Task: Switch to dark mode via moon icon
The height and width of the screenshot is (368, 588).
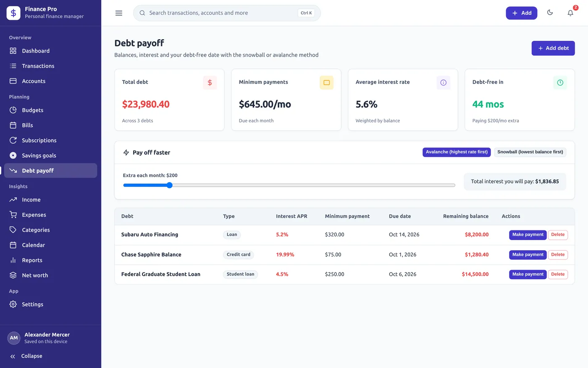Action: pyautogui.click(x=550, y=13)
